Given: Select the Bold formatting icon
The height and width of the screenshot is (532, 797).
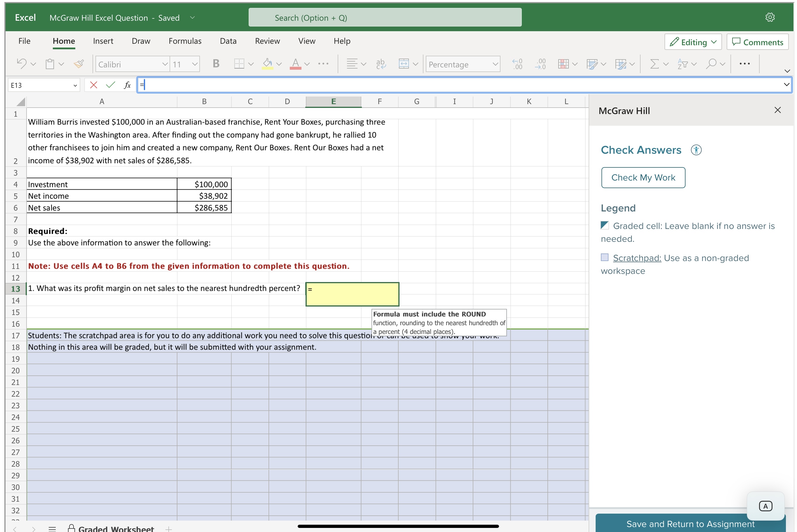Looking at the screenshot, I should coord(215,64).
